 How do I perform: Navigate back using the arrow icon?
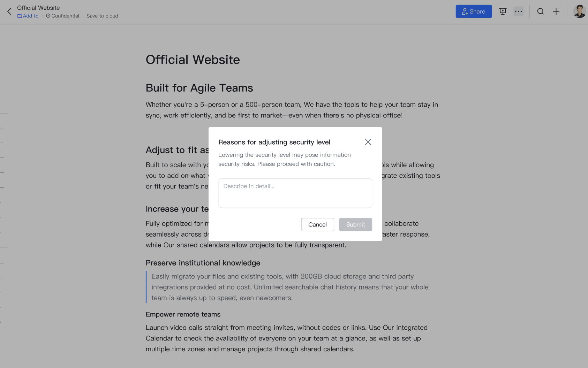pyautogui.click(x=9, y=11)
